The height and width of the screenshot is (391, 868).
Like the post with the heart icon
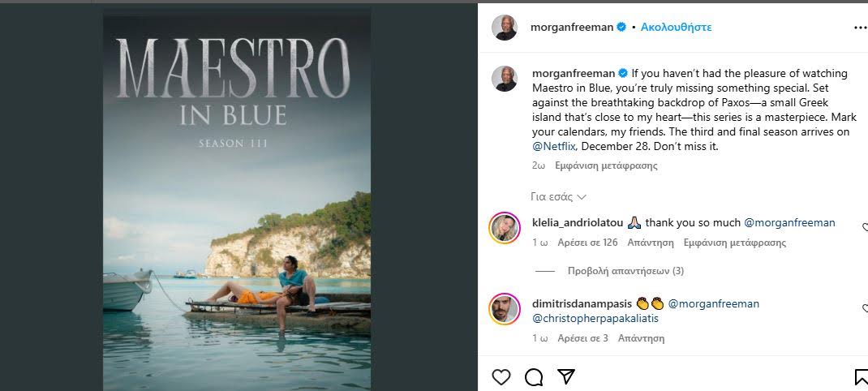pos(501,376)
